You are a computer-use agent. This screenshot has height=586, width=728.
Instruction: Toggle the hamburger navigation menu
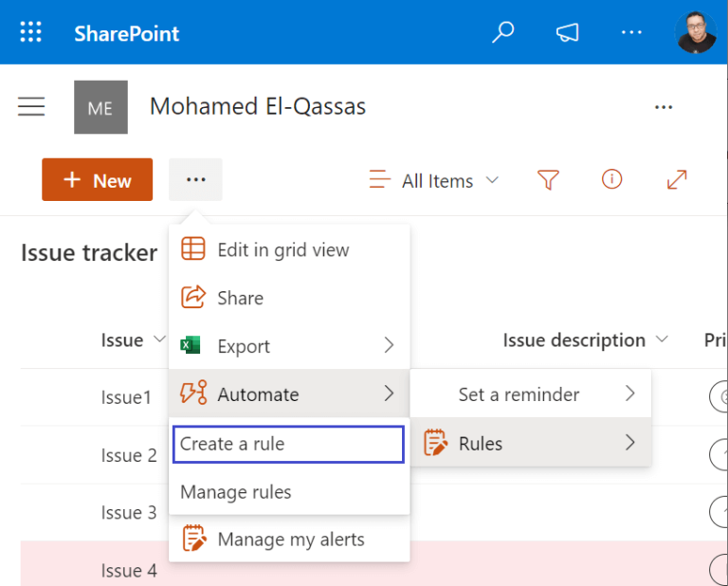click(31, 106)
